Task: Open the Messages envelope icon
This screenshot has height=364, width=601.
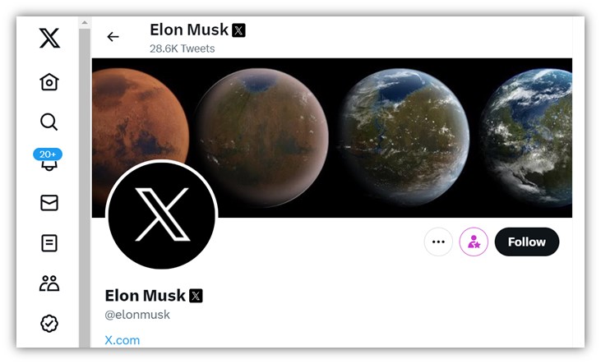Action: point(49,203)
